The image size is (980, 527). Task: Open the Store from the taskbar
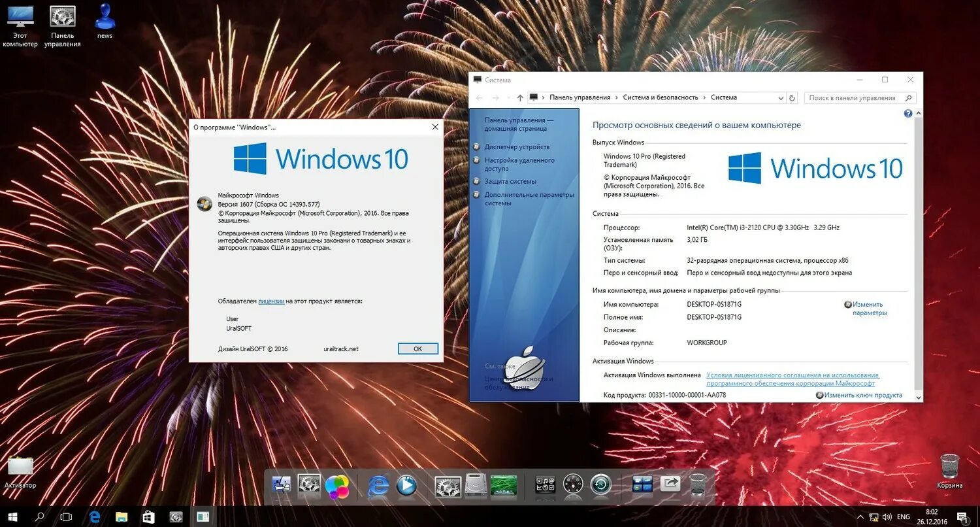(148, 517)
